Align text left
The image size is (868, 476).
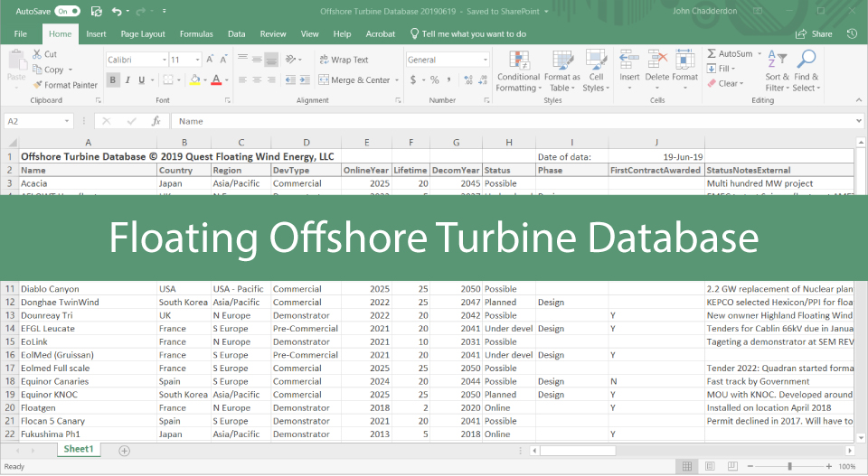242,80
